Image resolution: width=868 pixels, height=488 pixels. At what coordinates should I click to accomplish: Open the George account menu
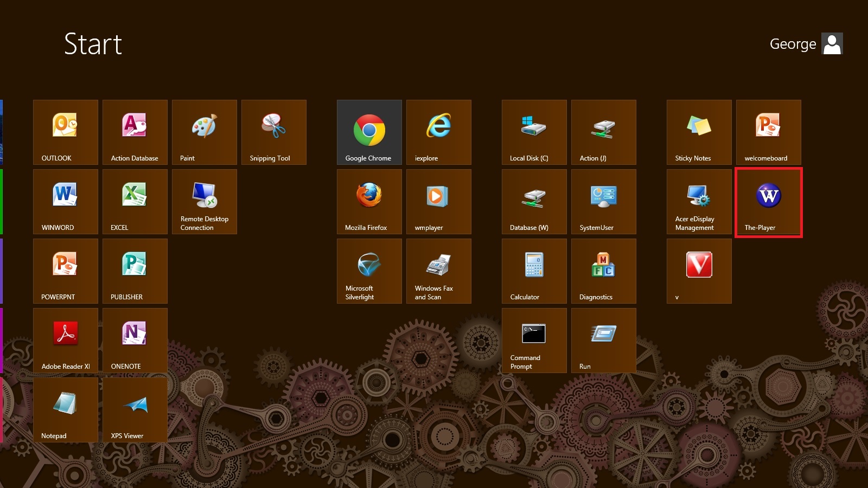point(806,44)
